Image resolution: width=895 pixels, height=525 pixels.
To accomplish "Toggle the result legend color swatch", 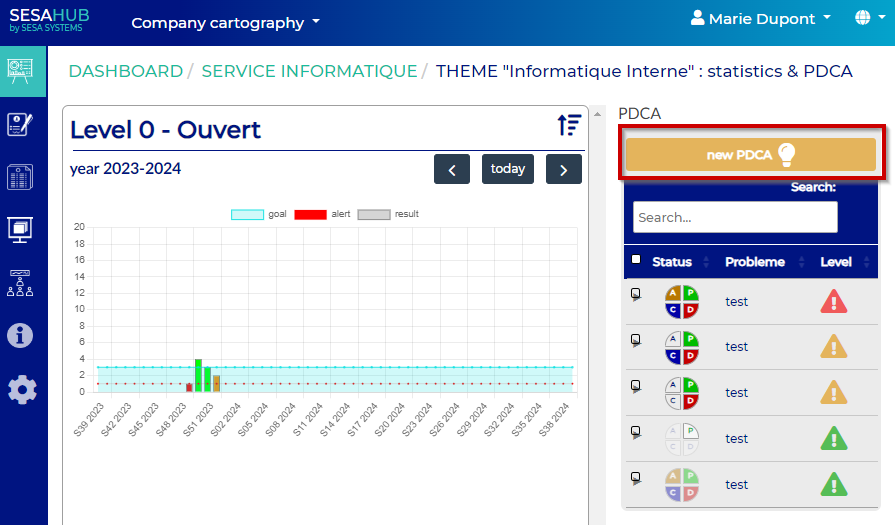I will [373, 214].
